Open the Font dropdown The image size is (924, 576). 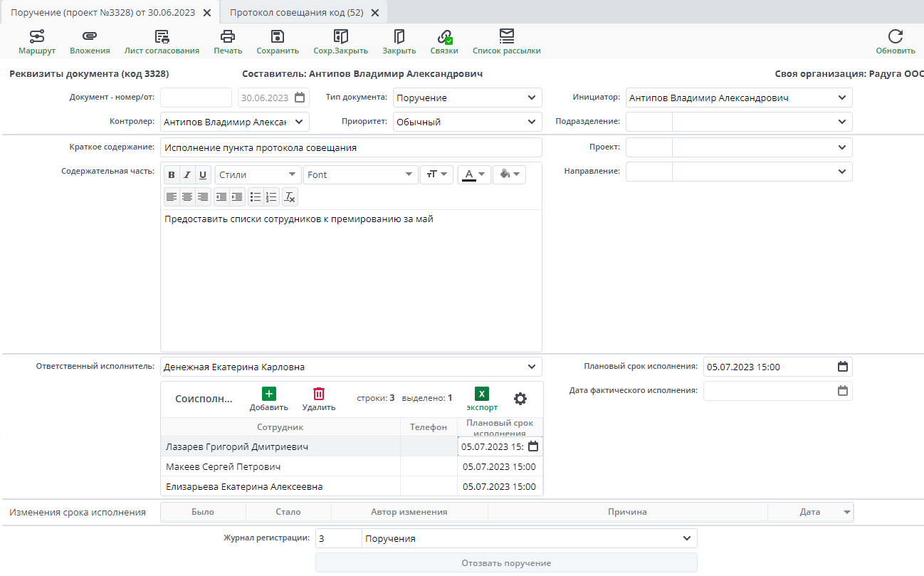pyautogui.click(x=361, y=175)
